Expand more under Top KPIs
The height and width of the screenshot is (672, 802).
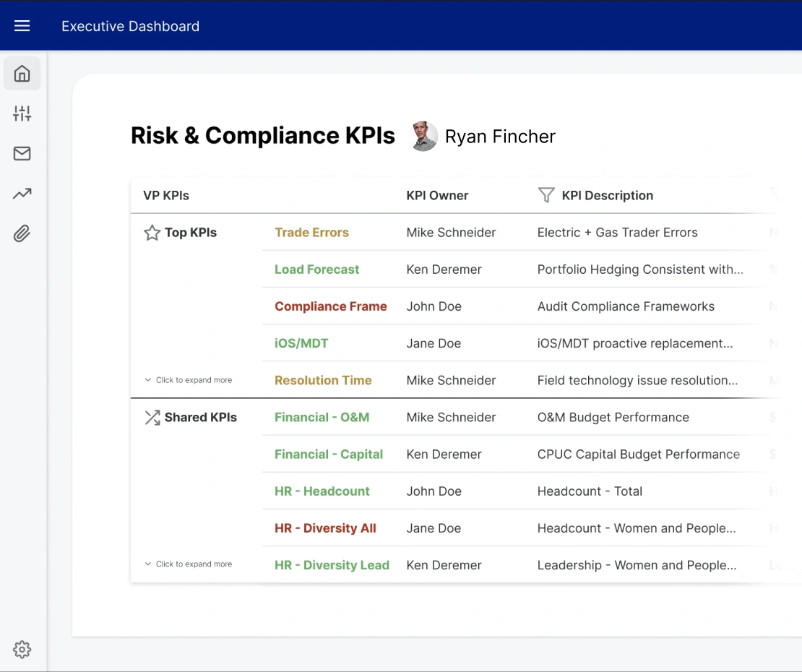188,380
